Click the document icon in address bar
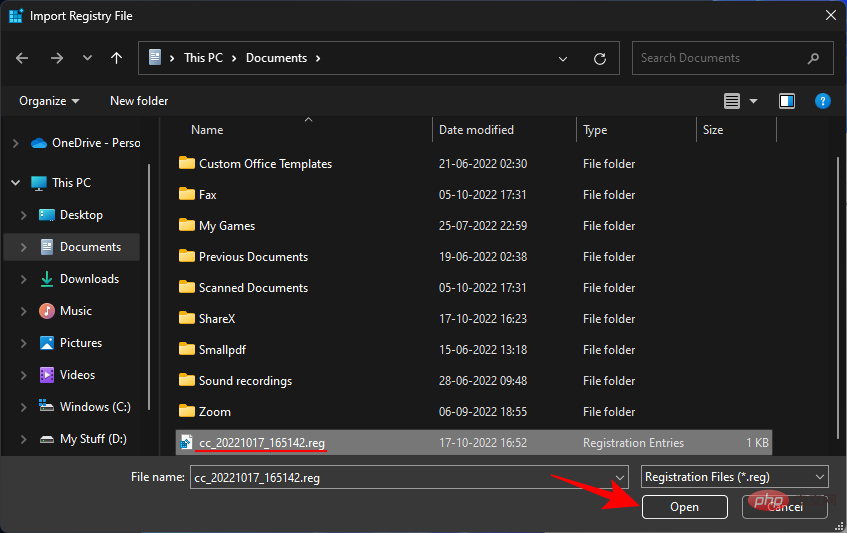This screenshot has width=847, height=533. point(155,57)
